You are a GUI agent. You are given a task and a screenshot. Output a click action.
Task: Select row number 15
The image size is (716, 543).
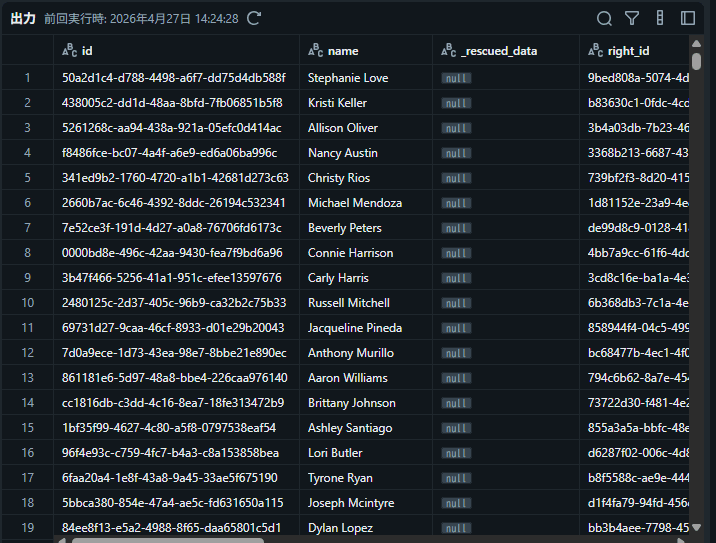coord(27,427)
